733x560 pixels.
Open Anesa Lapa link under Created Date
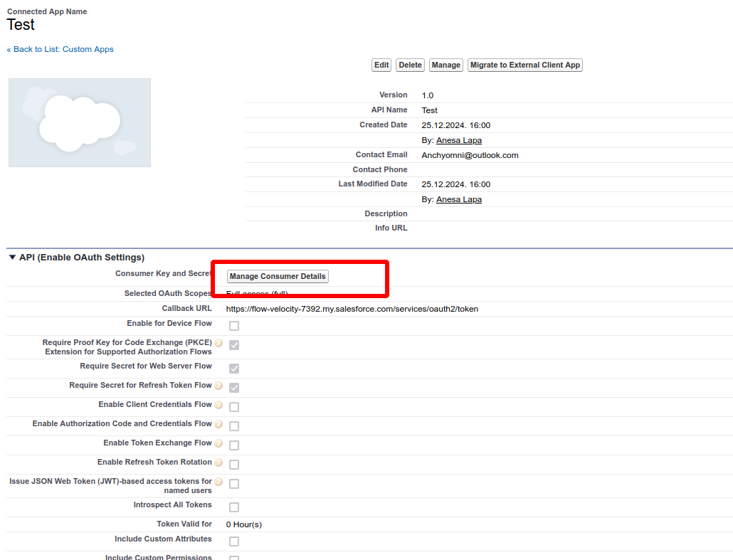pos(459,140)
